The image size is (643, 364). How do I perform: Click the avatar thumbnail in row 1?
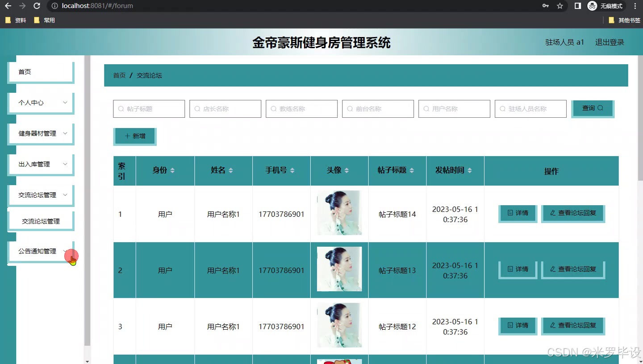[339, 213]
